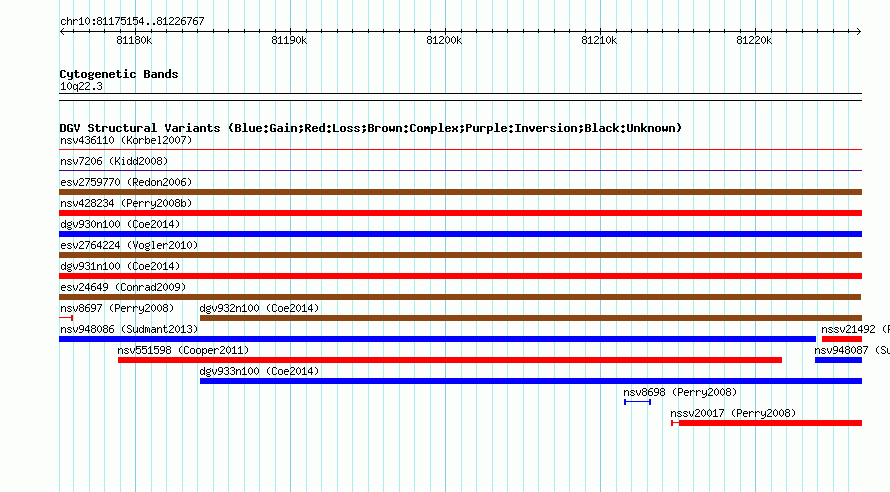890x492 pixels.
Task: Click the blue nsv948086 gain bar
Action: coord(438,339)
